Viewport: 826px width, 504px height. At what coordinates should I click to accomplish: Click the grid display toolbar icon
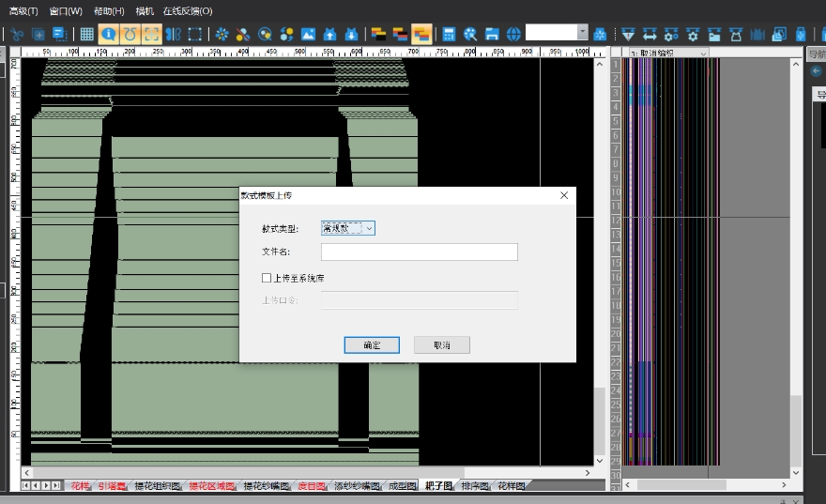click(86, 34)
